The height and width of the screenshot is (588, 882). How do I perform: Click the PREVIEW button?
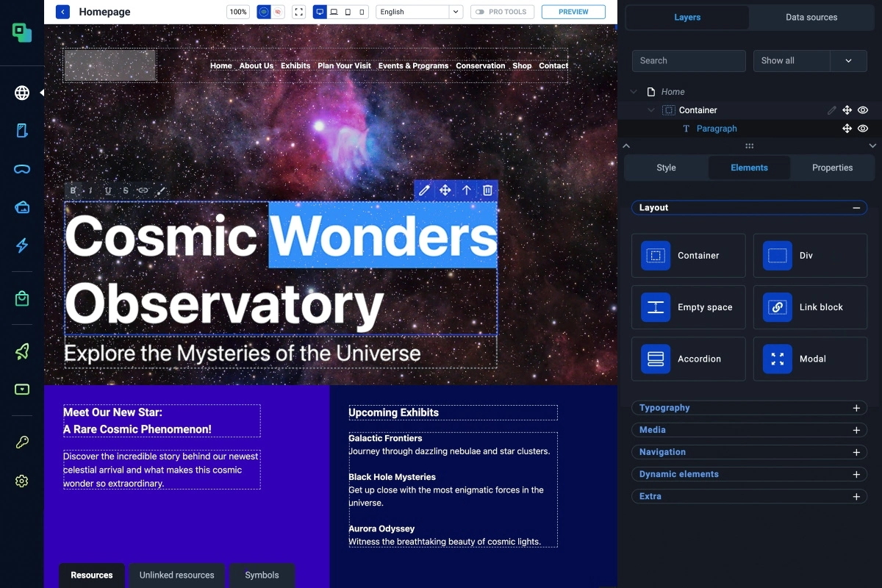(x=573, y=12)
